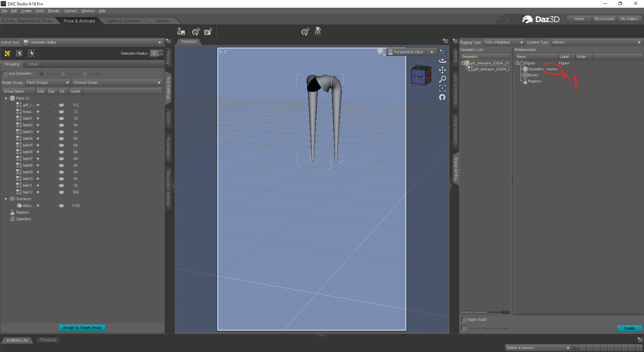Enable the Use Symmetry checkbox
This screenshot has height=352, width=644.
pyautogui.click(x=5, y=74)
